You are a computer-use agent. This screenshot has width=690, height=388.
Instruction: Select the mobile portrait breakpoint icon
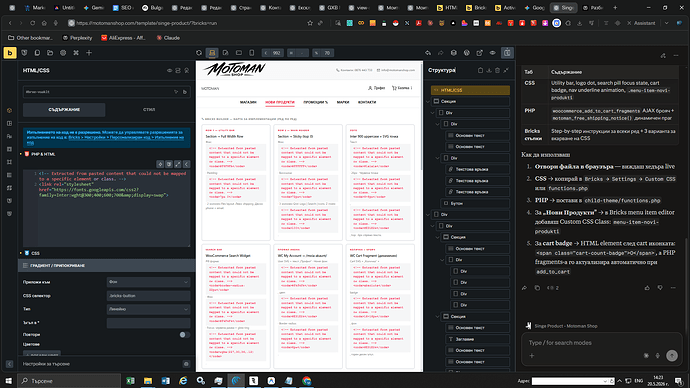[252, 53]
